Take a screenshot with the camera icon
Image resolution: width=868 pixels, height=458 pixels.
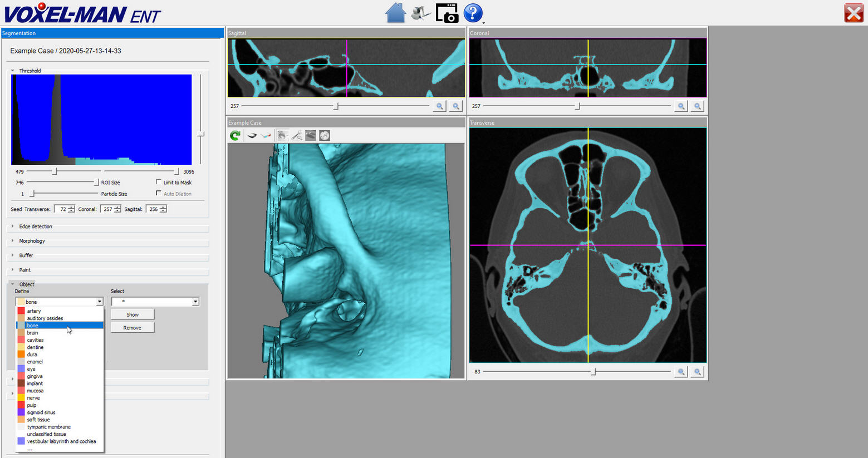pos(447,13)
